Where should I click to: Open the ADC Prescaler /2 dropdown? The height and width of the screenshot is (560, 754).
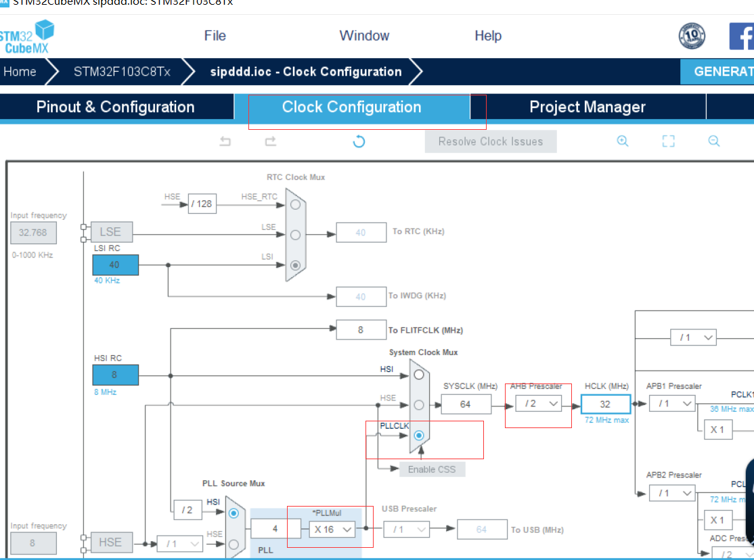click(x=732, y=553)
